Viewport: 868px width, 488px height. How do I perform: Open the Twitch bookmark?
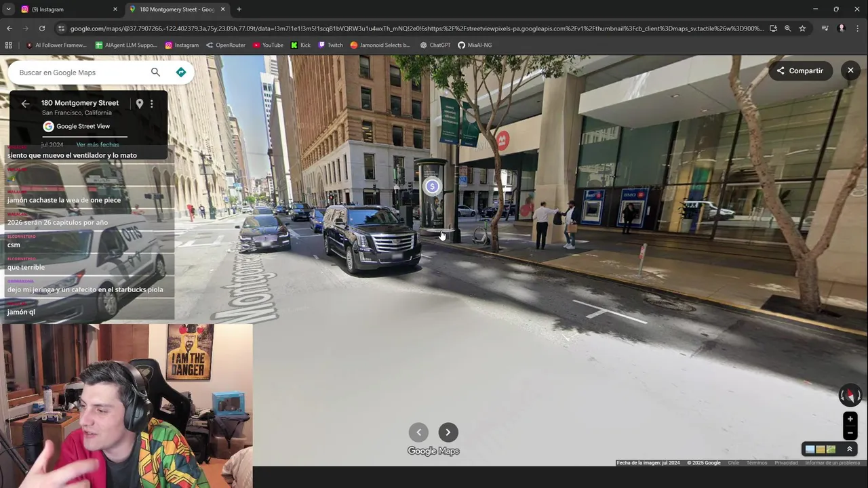330,45
